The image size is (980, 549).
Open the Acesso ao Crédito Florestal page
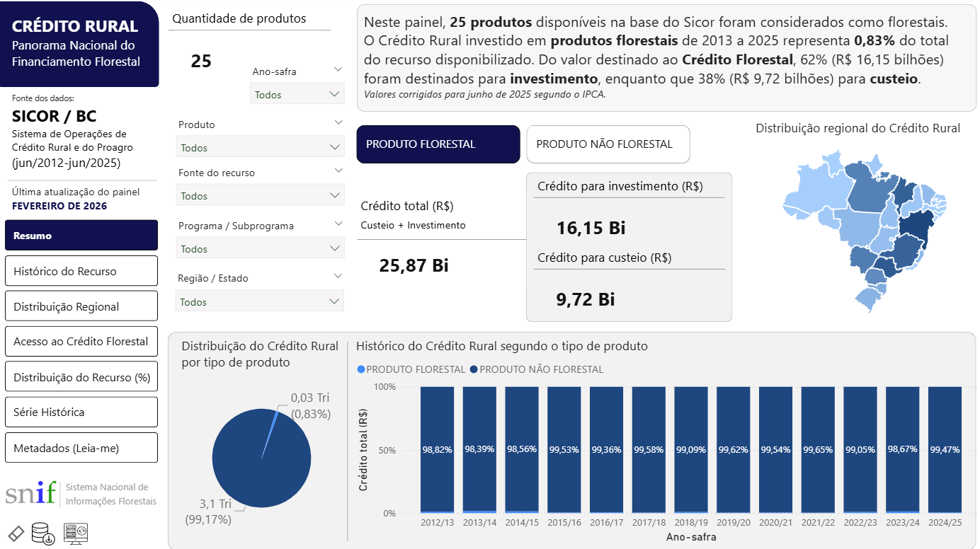(81, 341)
